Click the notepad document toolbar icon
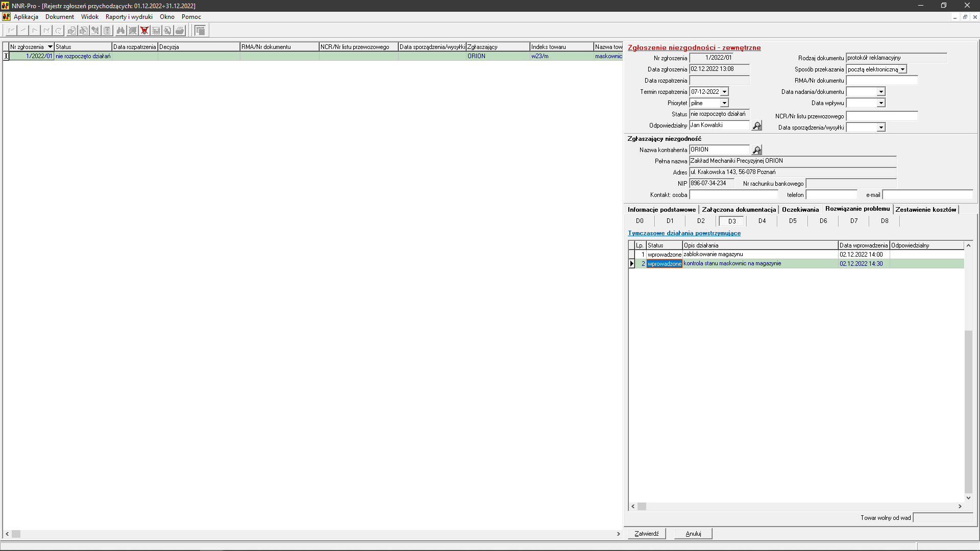 [x=107, y=31]
